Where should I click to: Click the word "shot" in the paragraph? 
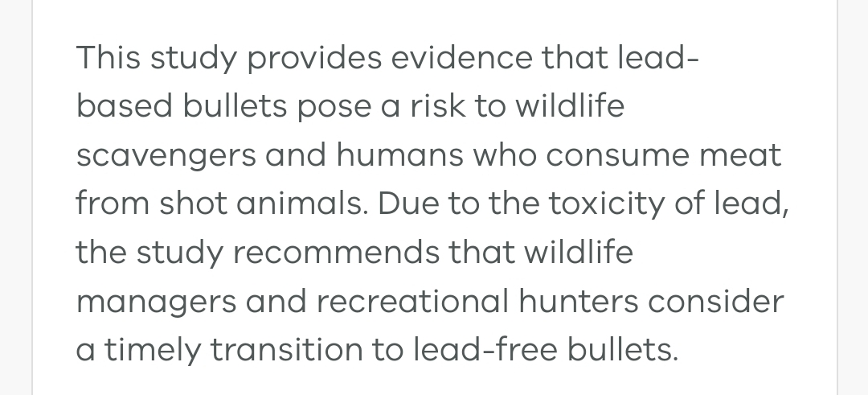click(193, 203)
